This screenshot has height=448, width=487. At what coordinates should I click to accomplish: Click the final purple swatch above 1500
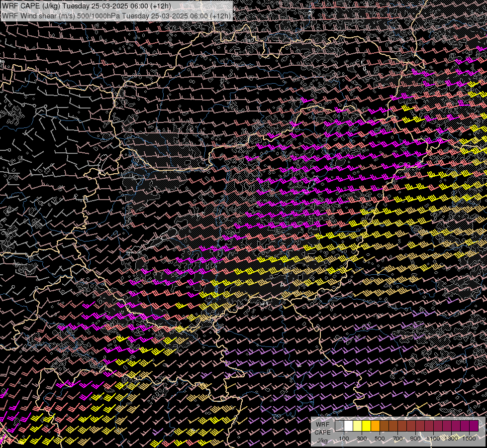pyautogui.click(x=474, y=426)
